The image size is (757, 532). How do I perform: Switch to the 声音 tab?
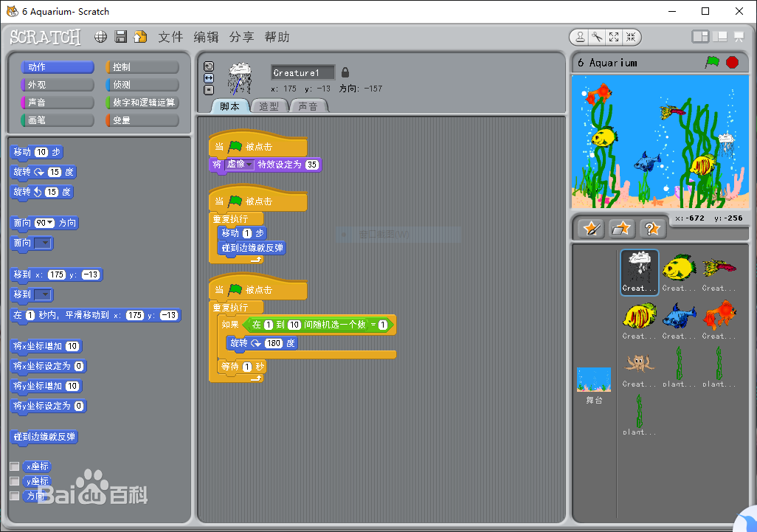point(308,106)
